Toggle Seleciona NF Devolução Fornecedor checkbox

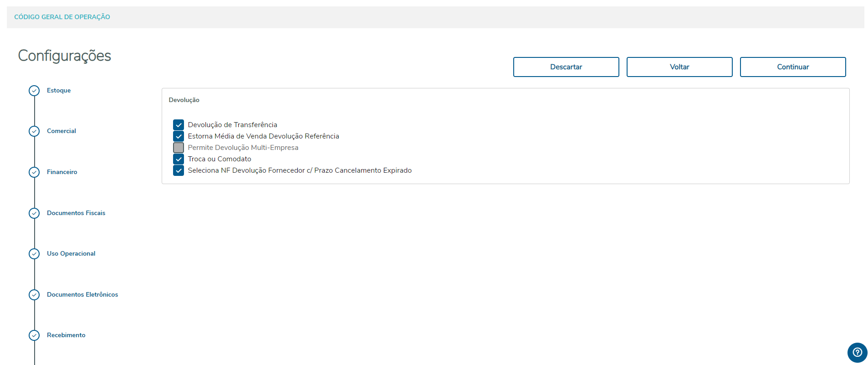tap(179, 170)
